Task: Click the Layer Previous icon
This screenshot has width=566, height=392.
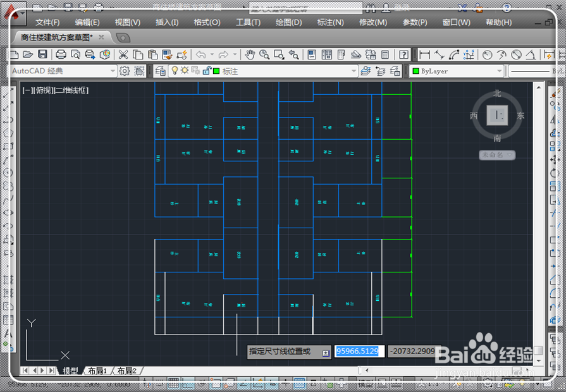Action: [380, 71]
